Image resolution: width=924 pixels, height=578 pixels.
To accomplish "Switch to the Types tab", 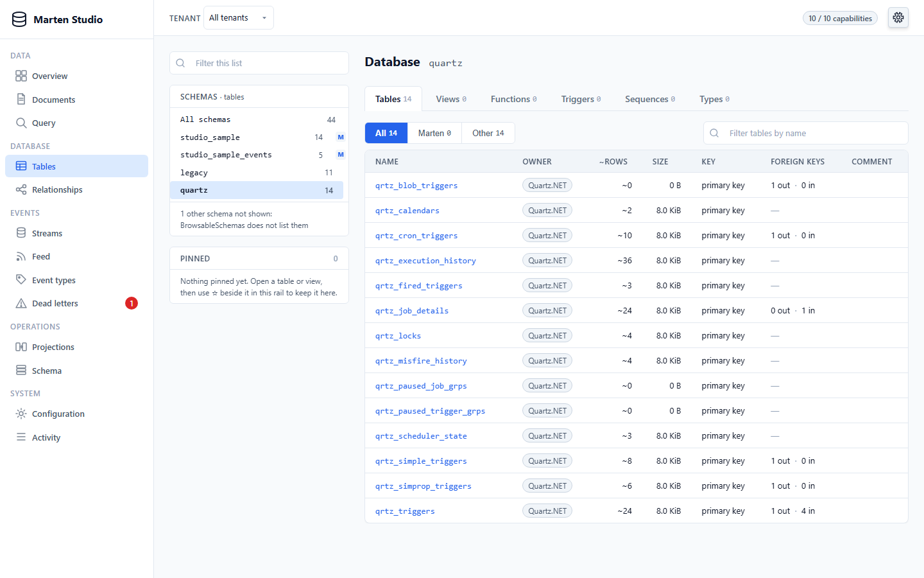I will [714, 99].
